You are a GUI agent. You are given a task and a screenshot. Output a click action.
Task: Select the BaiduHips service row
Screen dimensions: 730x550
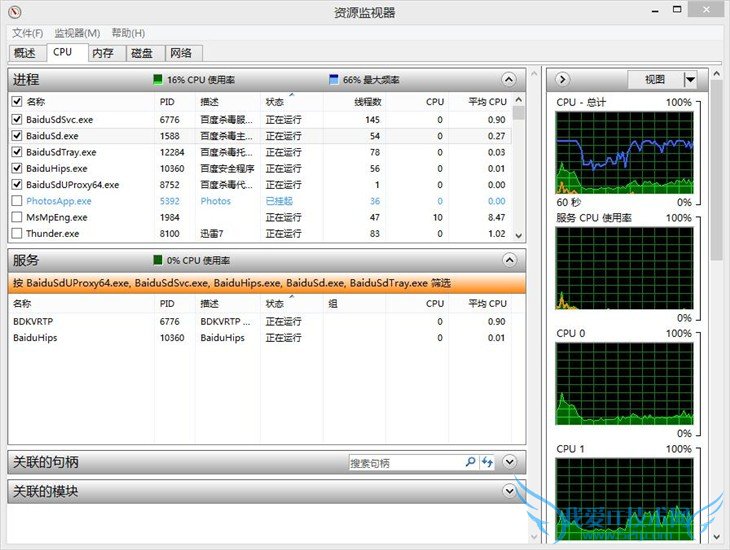tap(261, 338)
